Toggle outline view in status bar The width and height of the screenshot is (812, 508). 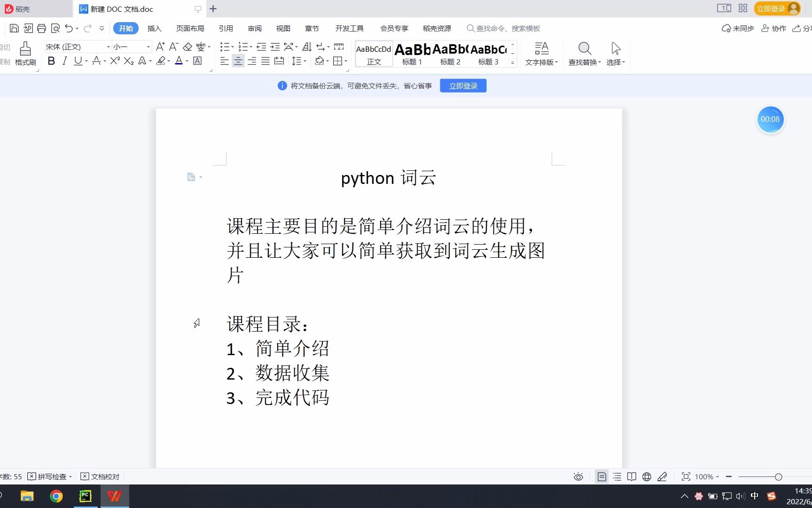(617, 476)
